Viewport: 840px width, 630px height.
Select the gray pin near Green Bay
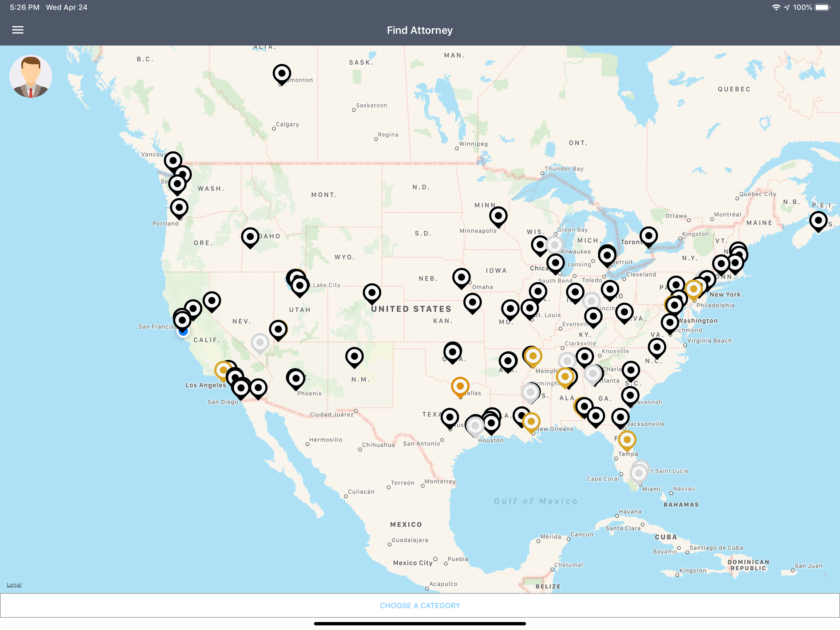[x=554, y=246]
